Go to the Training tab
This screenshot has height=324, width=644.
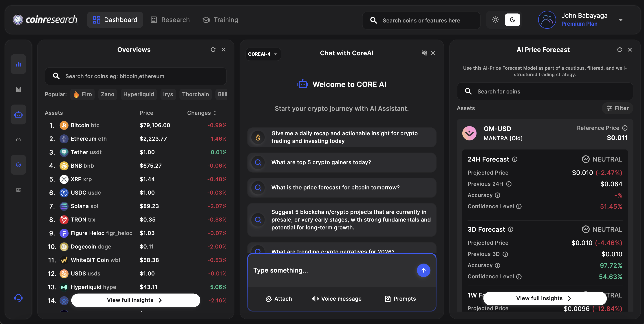[x=220, y=20]
